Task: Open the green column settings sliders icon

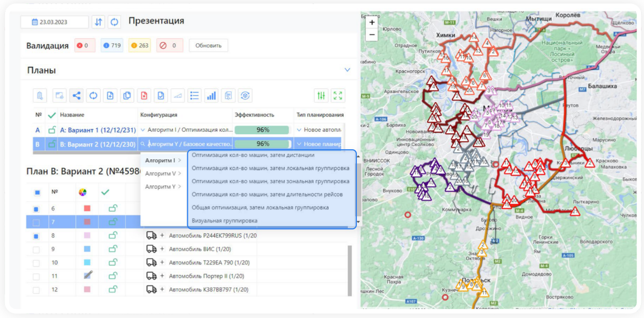Action: [321, 95]
